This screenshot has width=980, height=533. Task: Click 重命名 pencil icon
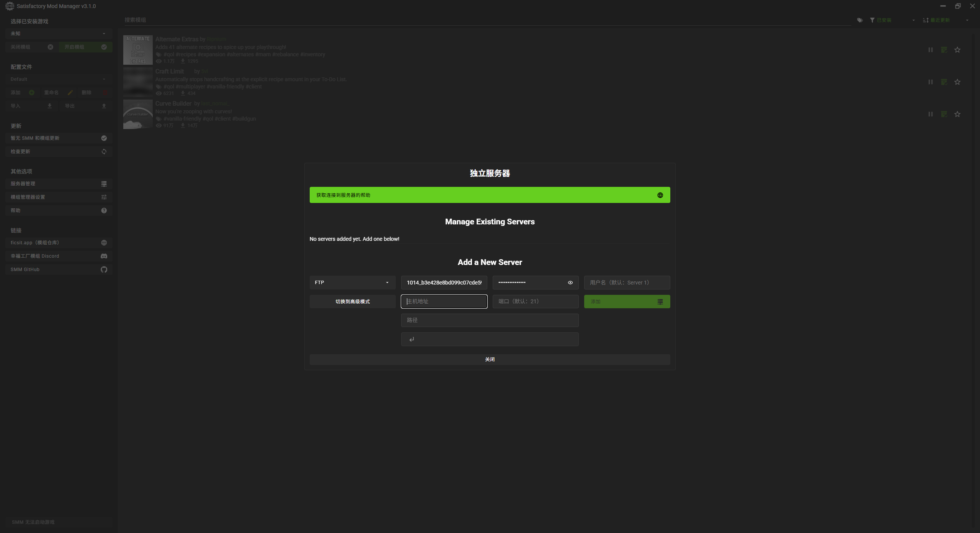[70, 93]
